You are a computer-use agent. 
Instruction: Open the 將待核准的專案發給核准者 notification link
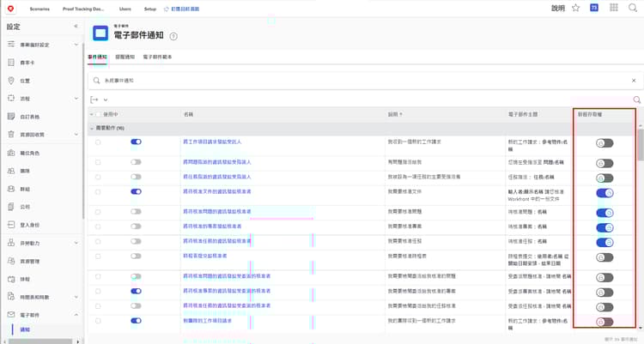tap(212, 226)
